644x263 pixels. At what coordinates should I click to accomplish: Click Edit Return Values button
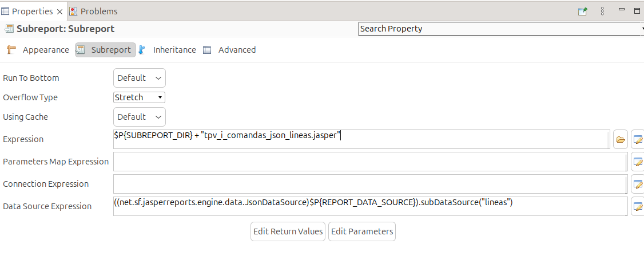288,231
